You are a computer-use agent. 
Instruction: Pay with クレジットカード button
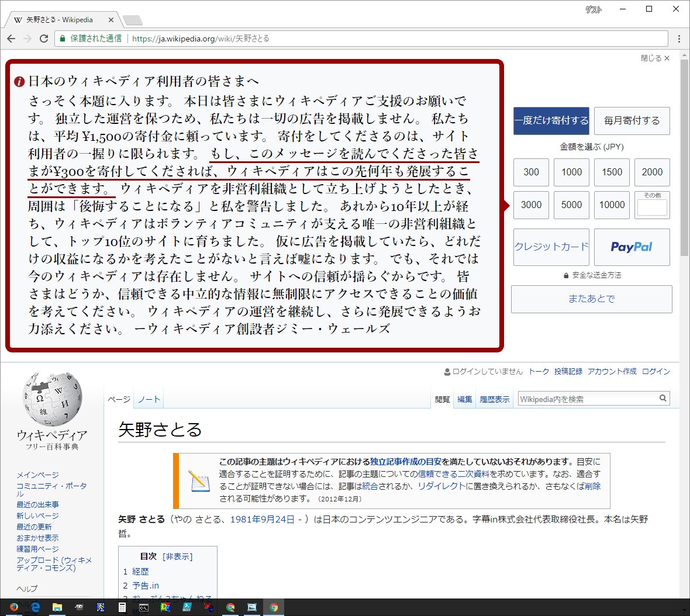tap(551, 247)
